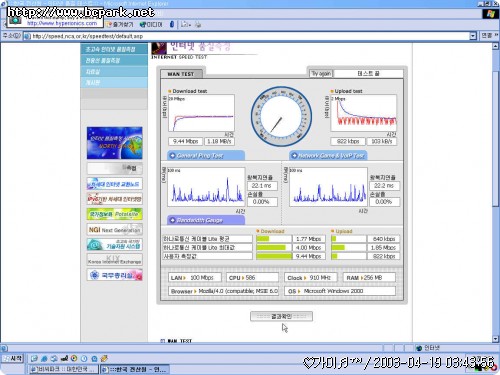Expand the address bar dropdown arrow
Image resolution: width=500 pixels, height=375 pixels.
(473, 36)
